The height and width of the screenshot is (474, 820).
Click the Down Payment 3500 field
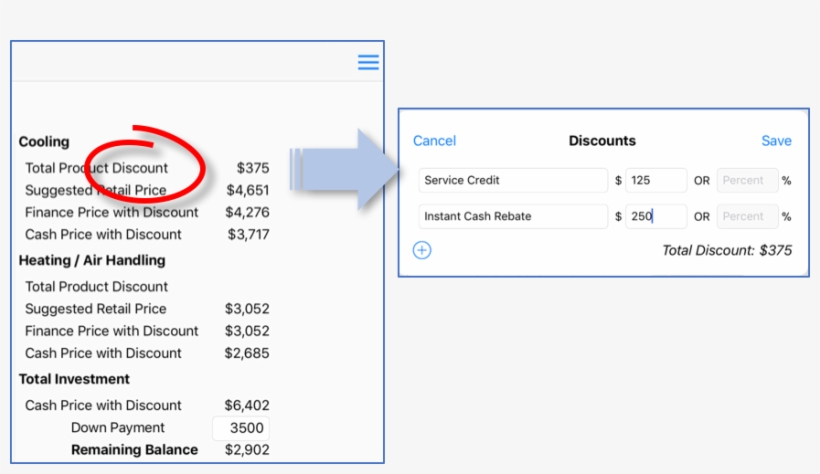coord(240,428)
